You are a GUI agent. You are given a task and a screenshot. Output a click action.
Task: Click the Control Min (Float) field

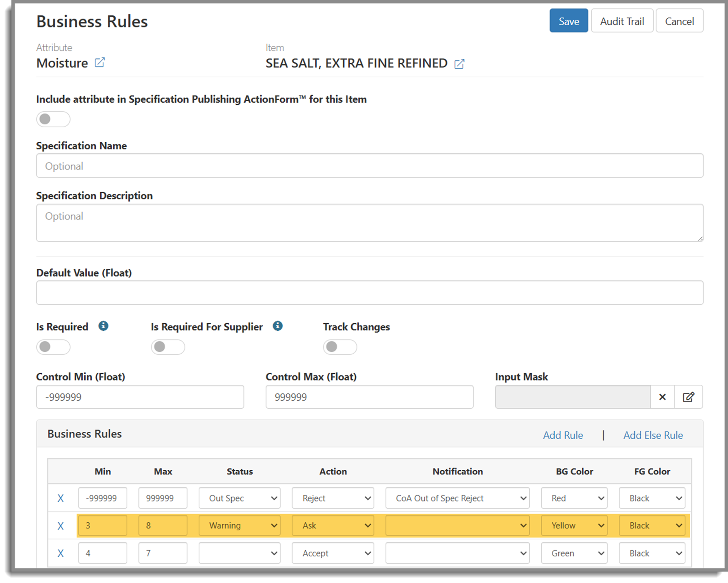140,397
